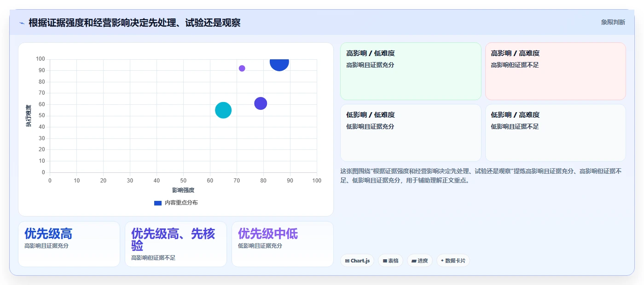Click the lightning icon beside the header title
644x285 pixels.
22,23
